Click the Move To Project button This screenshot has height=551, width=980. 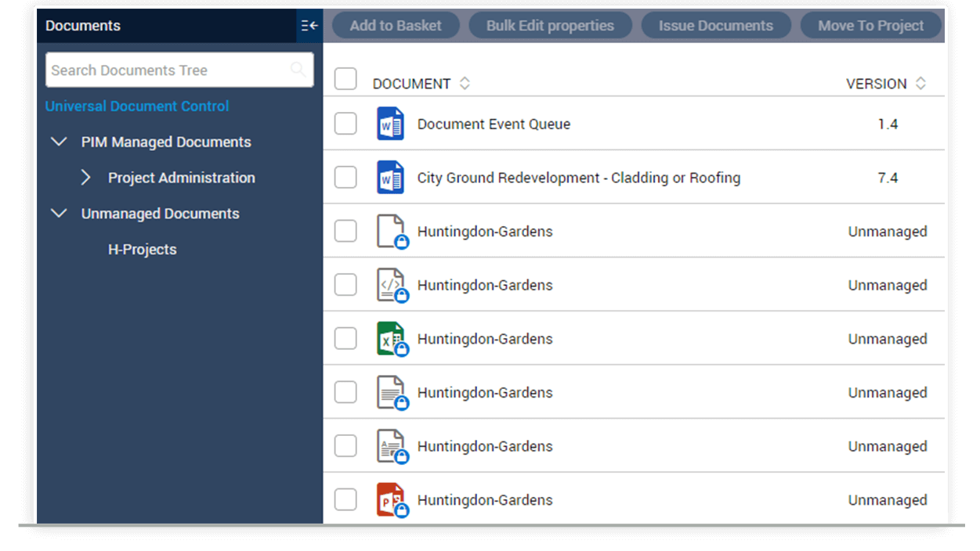click(871, 25)
